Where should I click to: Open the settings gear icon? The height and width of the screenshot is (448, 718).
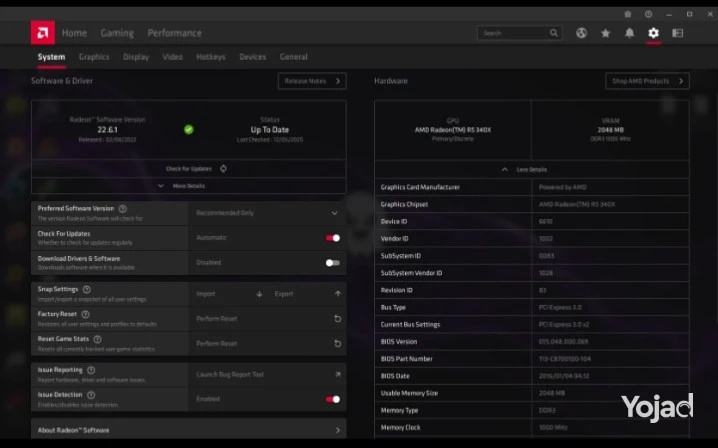[653, 33]
